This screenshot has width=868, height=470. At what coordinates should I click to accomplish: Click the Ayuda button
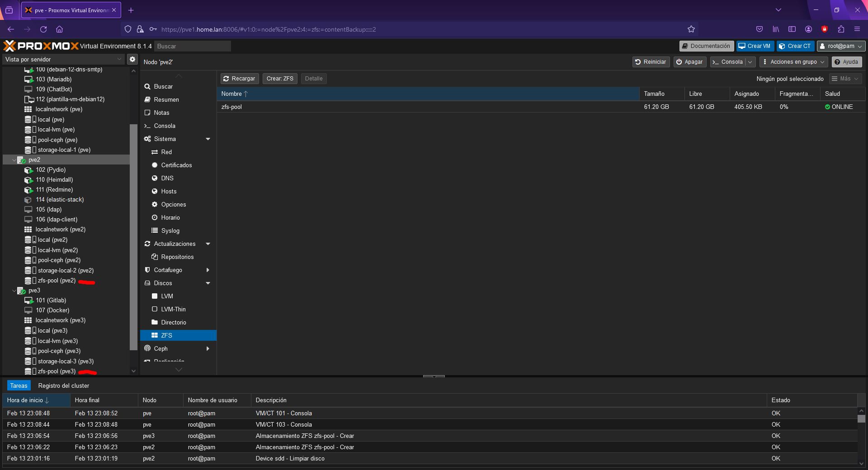tap(847, 62)
